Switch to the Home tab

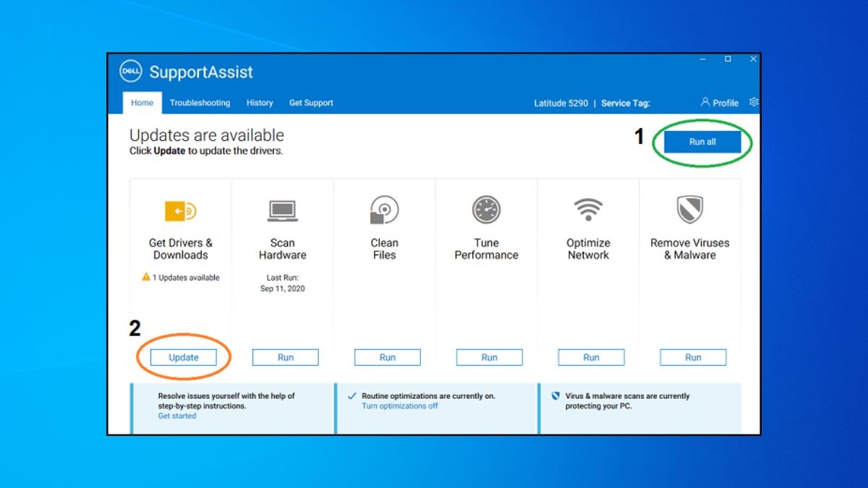point(142,103)
